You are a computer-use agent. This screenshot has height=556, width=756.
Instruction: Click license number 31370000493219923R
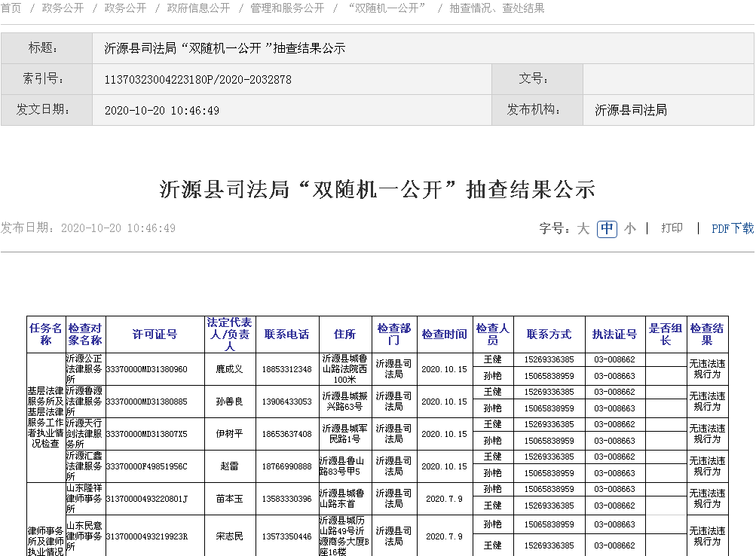[x=147, y=536]
